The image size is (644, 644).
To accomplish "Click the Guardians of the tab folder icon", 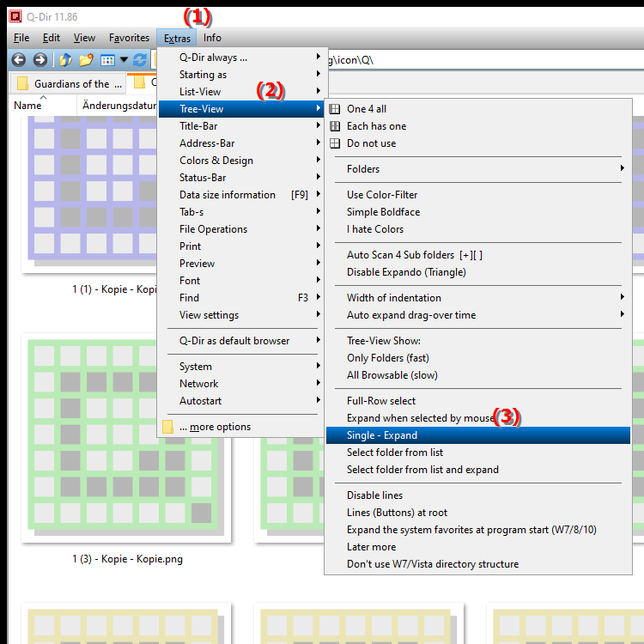I will coord(22,83).
